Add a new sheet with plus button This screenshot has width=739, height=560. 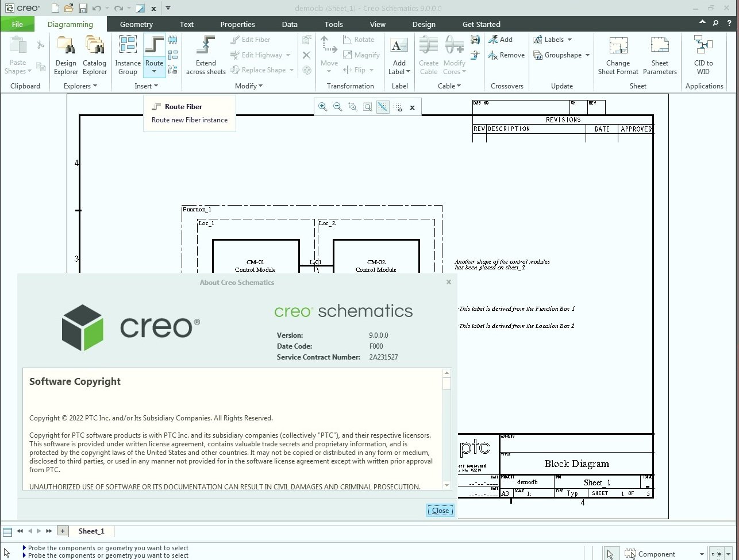(63, 531)
